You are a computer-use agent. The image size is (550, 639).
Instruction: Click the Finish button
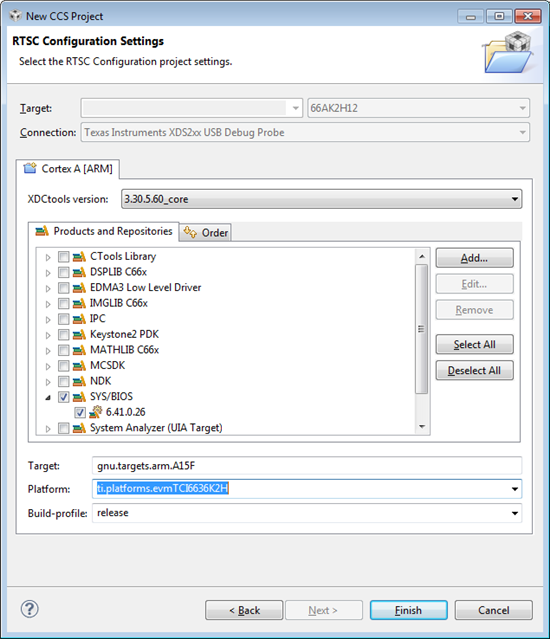click(x=408, y=610)
